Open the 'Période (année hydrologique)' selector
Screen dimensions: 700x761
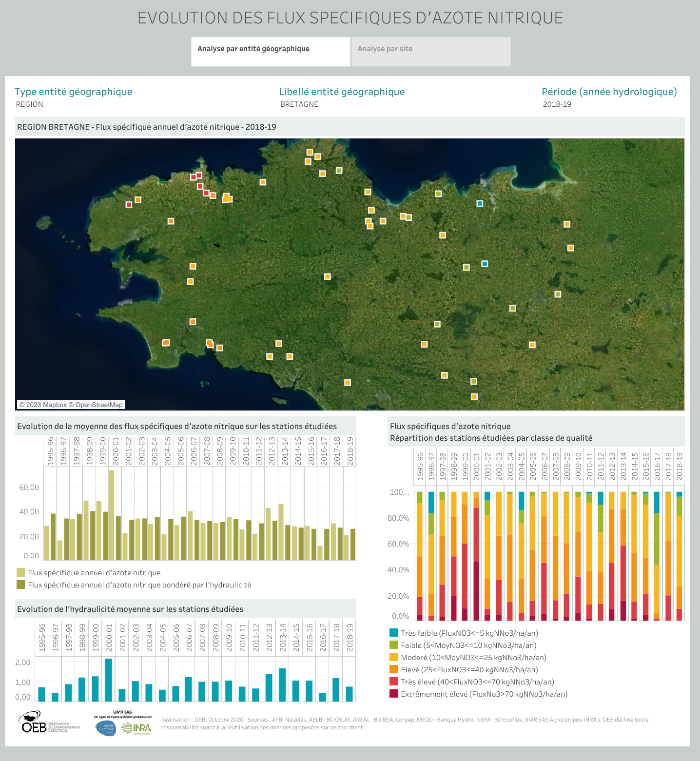[x=558, y=104]
